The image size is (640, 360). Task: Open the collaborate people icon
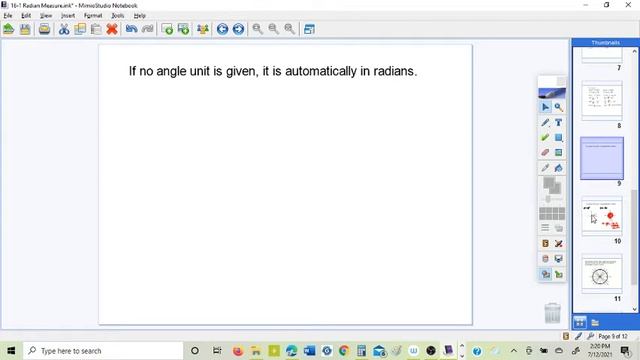(203, 29)
